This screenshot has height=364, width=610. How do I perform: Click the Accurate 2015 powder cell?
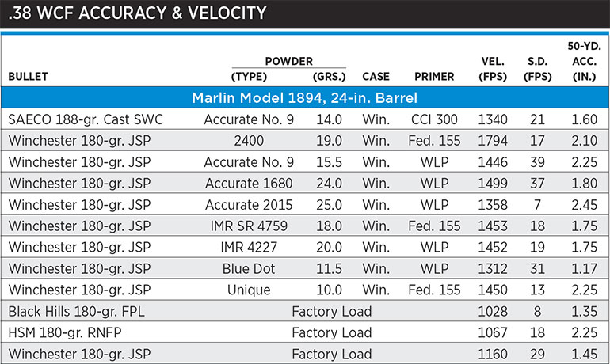(249, 205)
